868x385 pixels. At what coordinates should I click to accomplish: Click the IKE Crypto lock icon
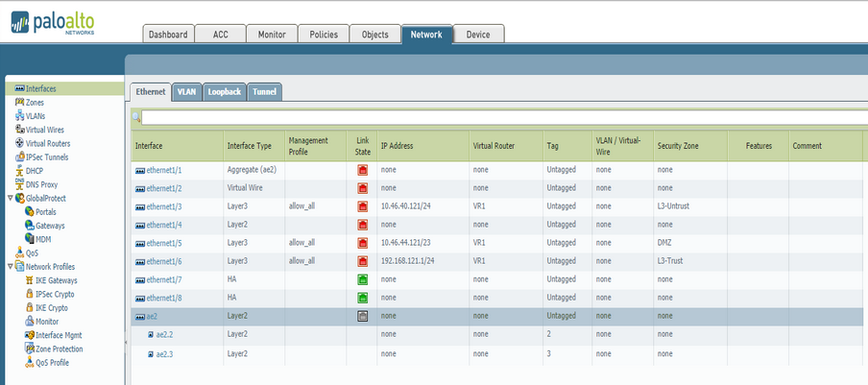point(30,307)
